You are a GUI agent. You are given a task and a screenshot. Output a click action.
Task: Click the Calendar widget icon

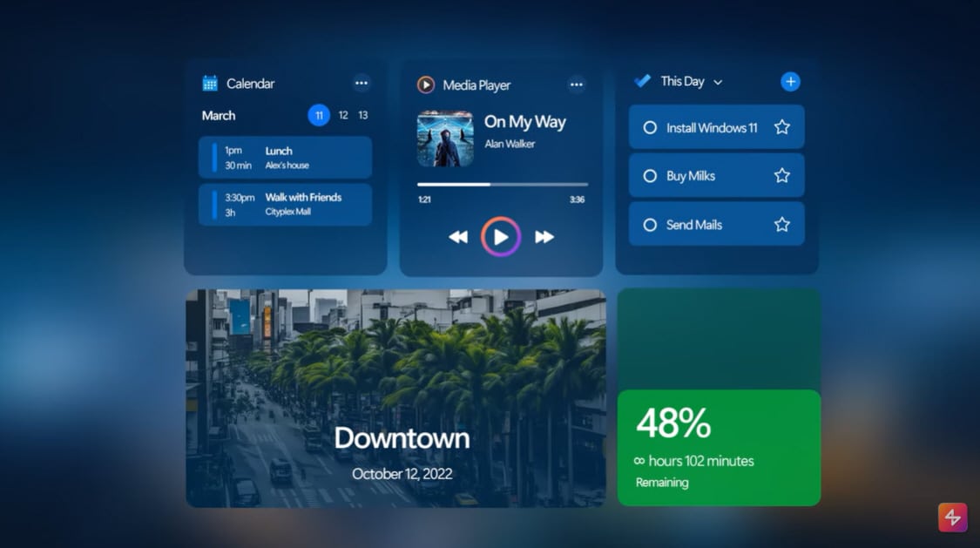[210, 84]
